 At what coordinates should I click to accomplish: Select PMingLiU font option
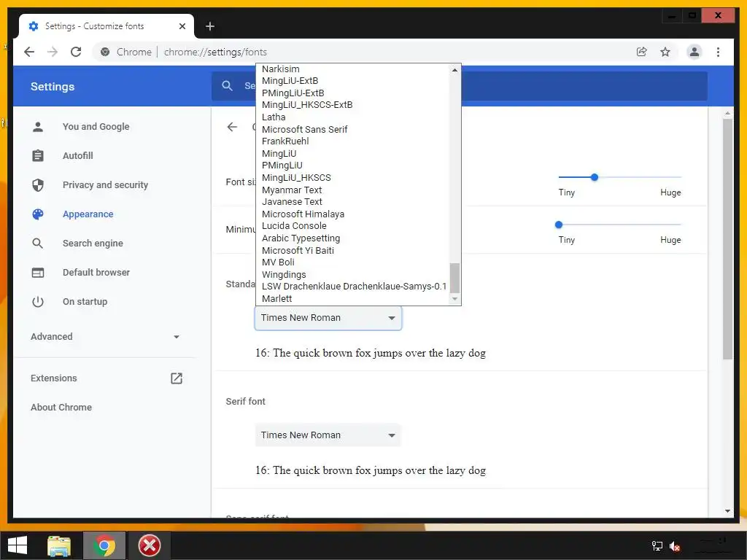[x=352, y=166]
